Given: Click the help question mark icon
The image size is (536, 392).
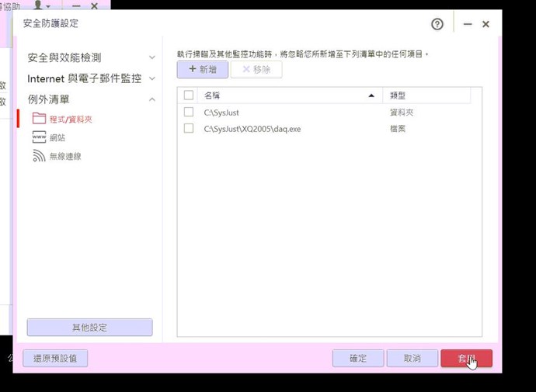Looking at the screenshot, I should click(437, 24).
